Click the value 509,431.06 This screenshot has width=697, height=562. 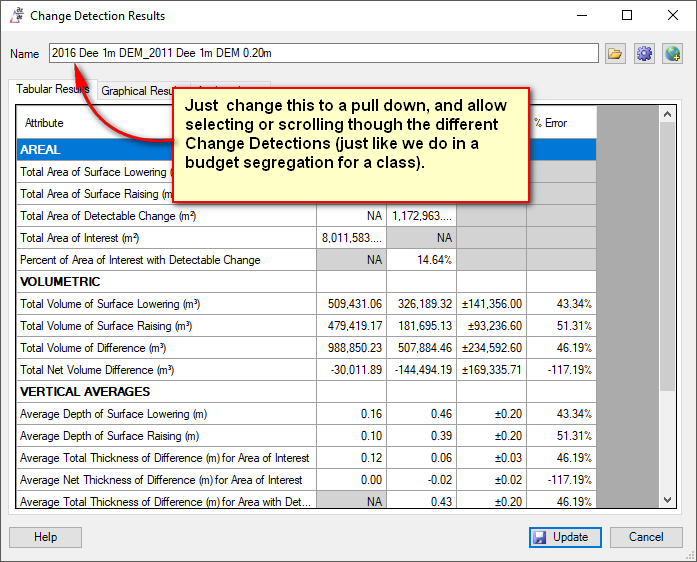click(352, 304)
